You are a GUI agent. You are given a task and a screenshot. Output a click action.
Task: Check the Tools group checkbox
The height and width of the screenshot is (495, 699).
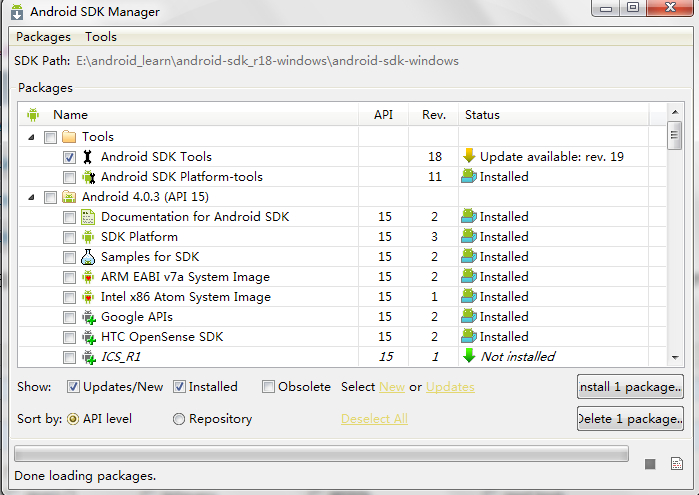tap(50, 137)
